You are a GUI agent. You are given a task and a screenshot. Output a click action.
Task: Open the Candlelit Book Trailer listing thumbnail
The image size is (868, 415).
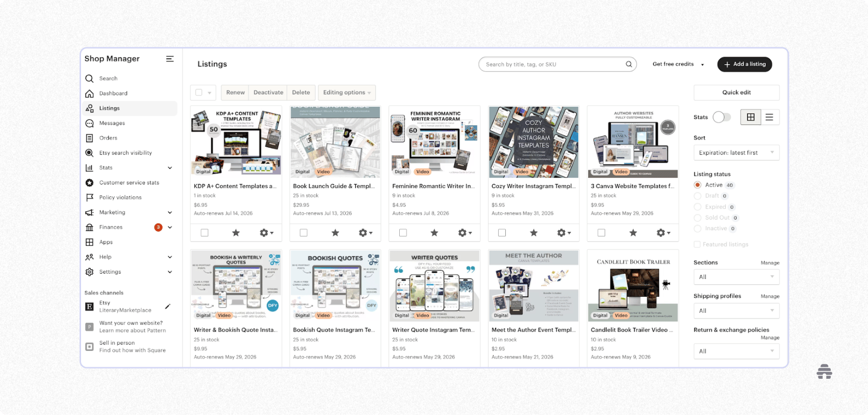(633, 286)
